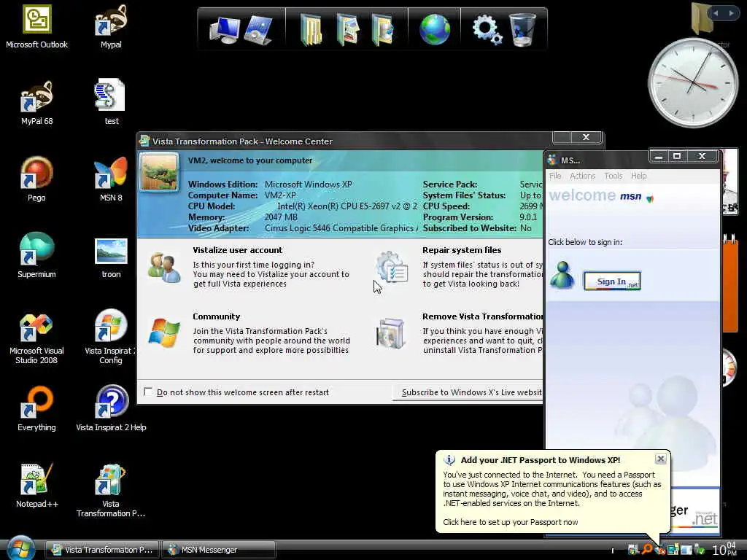The height and width of the screenshot is (560, 747).
Task: Check 'Do not show this welcome screen' box
Action: coord(148,392)
